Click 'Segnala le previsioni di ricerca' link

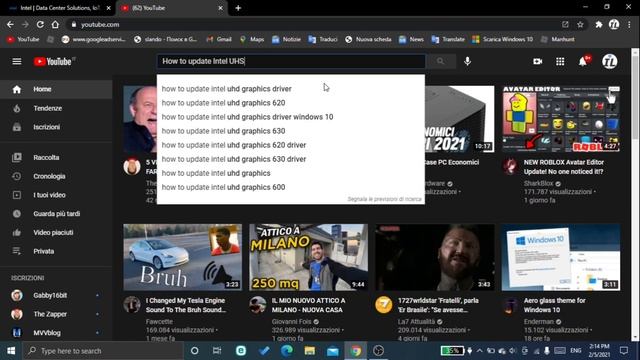point(384,199)
